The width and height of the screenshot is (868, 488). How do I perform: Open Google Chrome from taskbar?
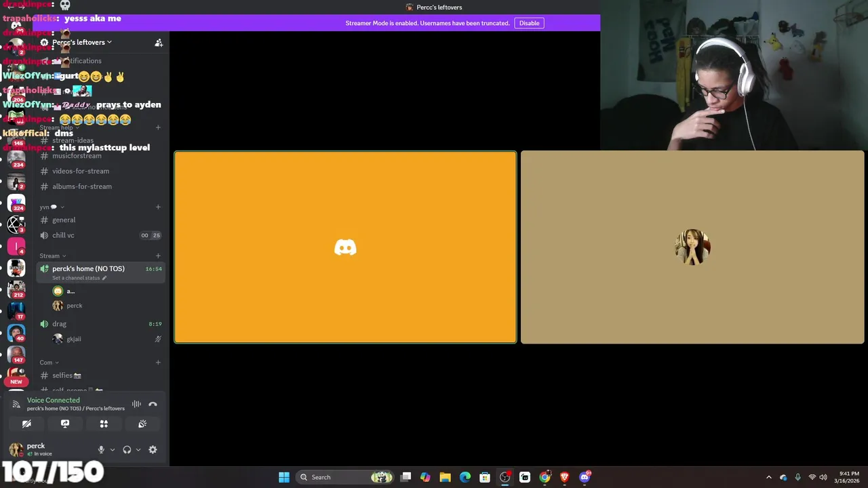click(545, 477)
